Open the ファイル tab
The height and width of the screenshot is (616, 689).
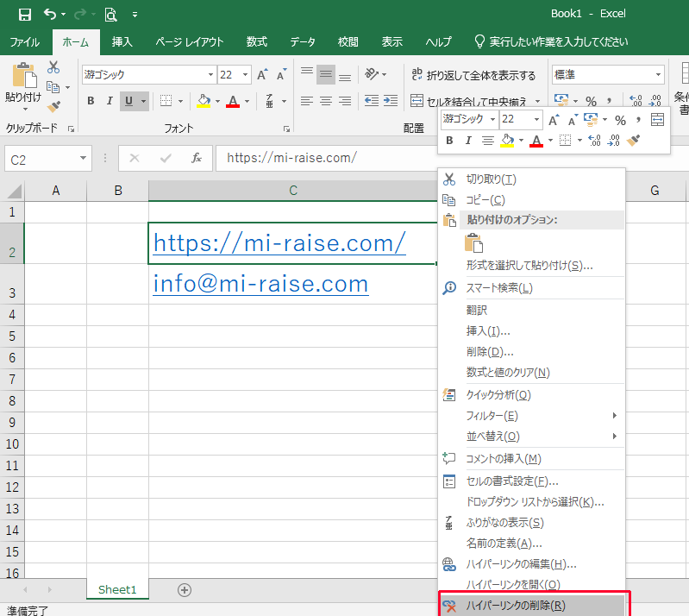pos(25,41)
